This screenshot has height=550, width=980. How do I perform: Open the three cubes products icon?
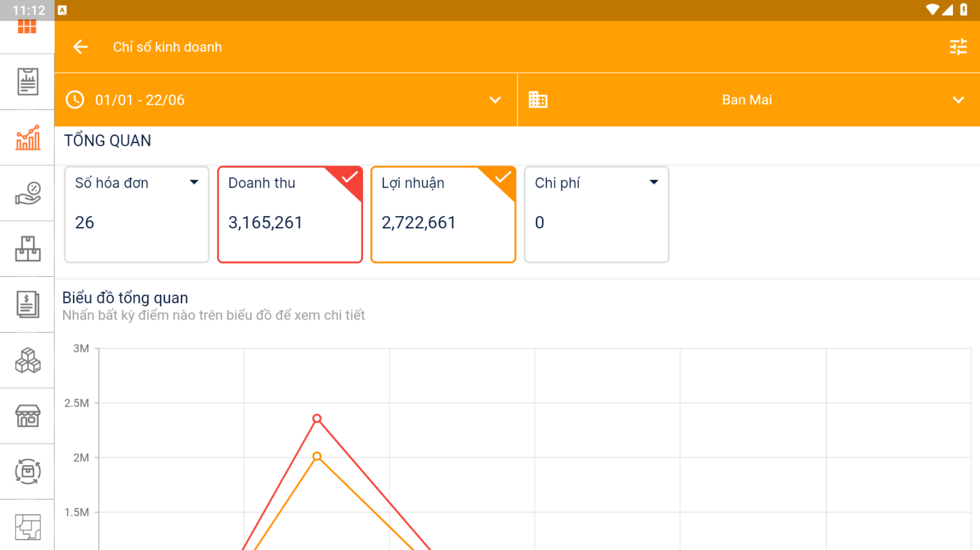(27, 361)
